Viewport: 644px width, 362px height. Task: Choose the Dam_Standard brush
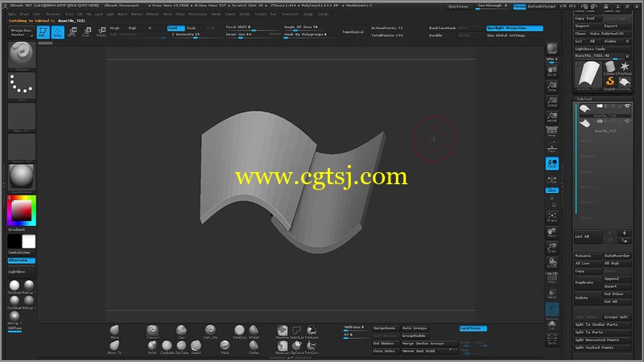point(210,331)
